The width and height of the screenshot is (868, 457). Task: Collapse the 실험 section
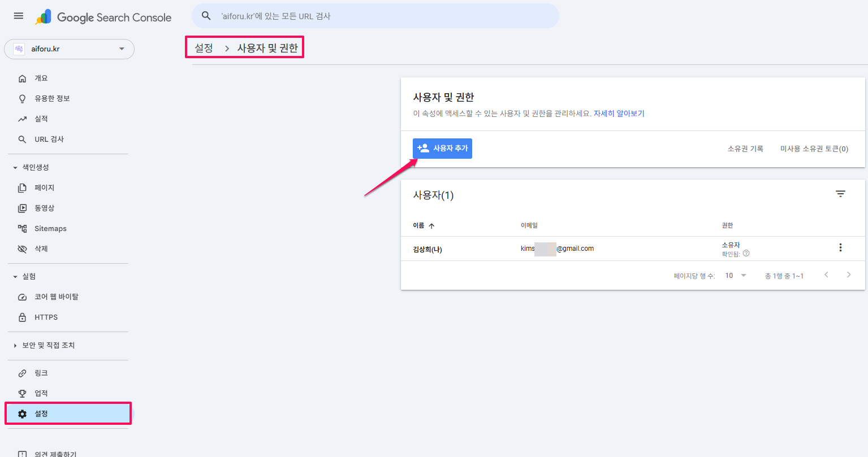click(x=15, y=277)
